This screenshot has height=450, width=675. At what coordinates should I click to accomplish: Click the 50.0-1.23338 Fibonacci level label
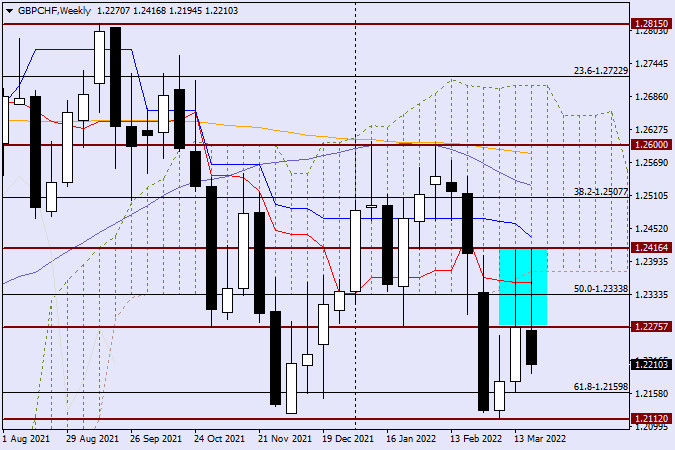[x=601, y=289]
